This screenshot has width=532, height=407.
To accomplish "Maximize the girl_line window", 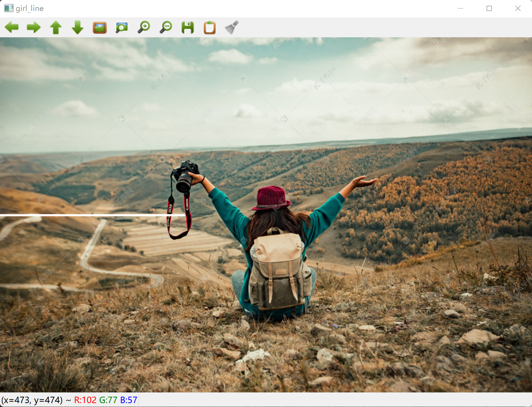I will point(489,8).
